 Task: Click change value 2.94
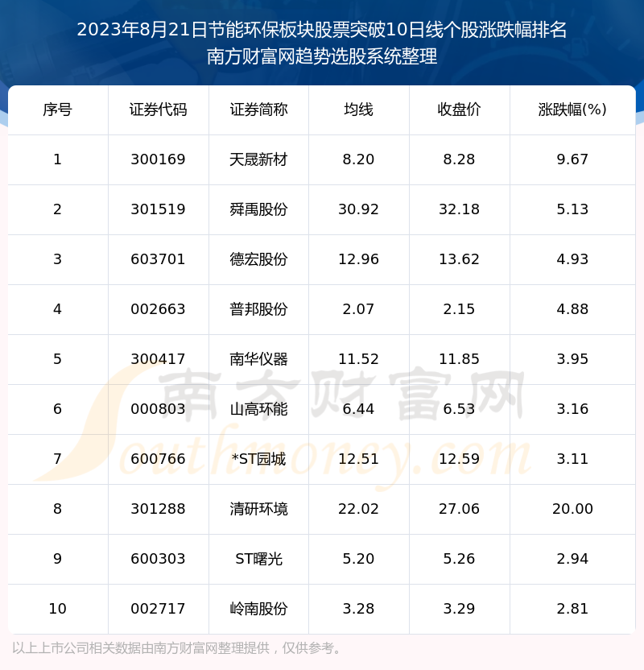pos(572,560)
